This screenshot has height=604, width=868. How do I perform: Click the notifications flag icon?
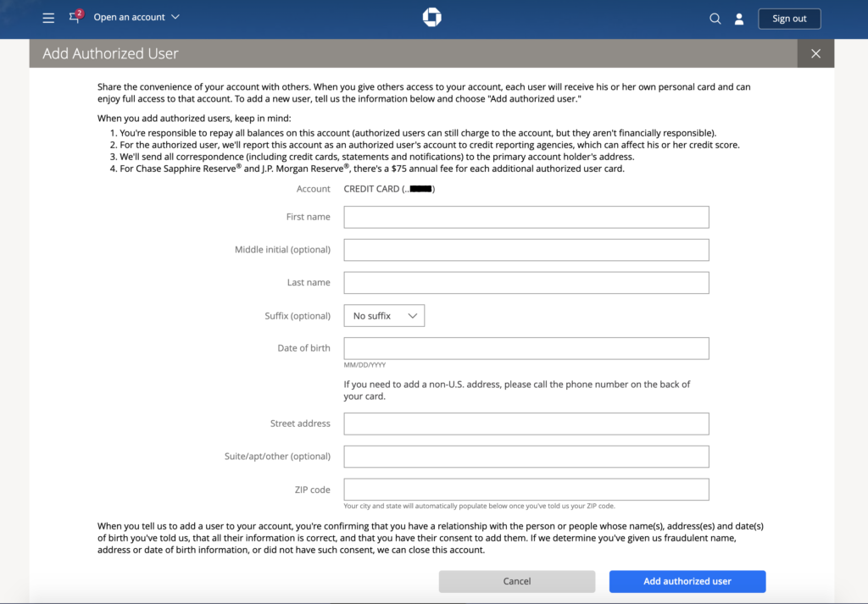(x=75, y=18)
